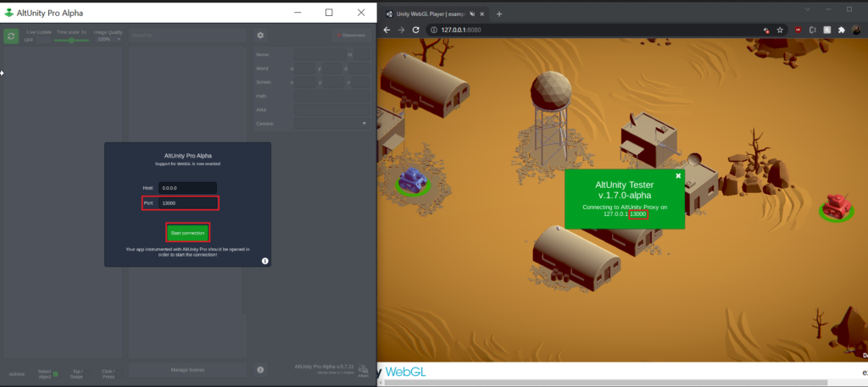Click the Manage Scenes button

pyautogui.click(x=187, y=370)
